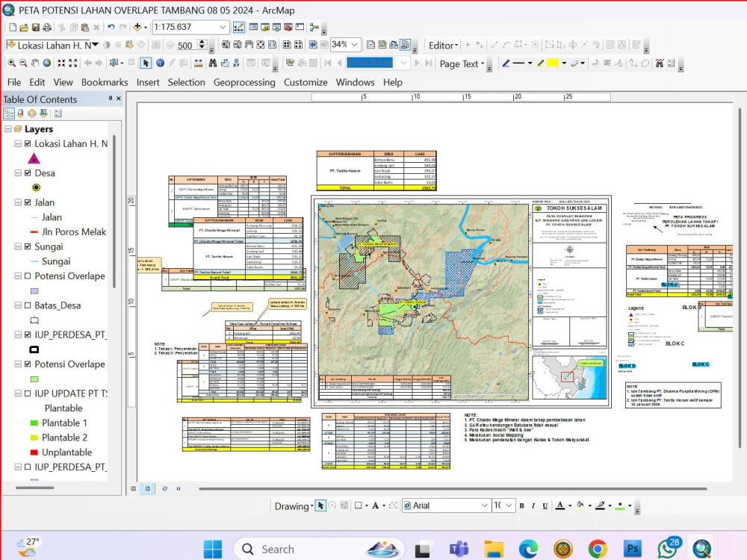Toggle Italic text formatting
Viewport: 747px width, 560px height.
(533, 505)
